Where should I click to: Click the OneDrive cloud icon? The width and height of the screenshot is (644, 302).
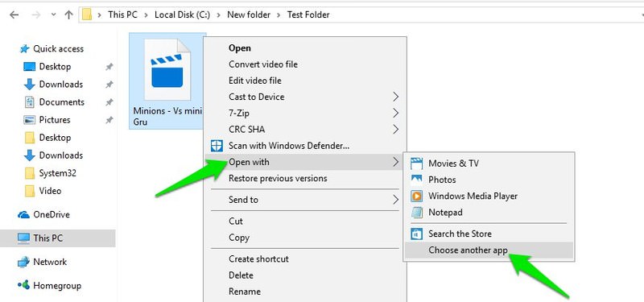pyautogui.click(x=24, y=215)
